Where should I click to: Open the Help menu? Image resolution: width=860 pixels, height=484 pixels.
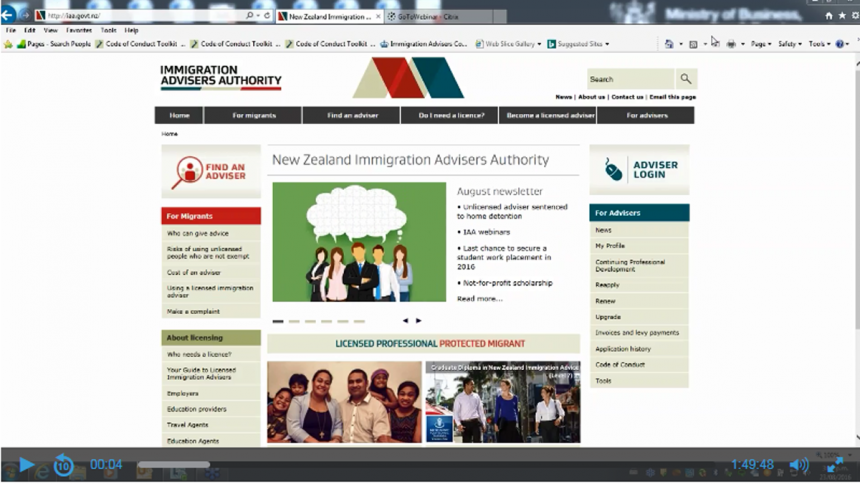[x=131, y=30]
